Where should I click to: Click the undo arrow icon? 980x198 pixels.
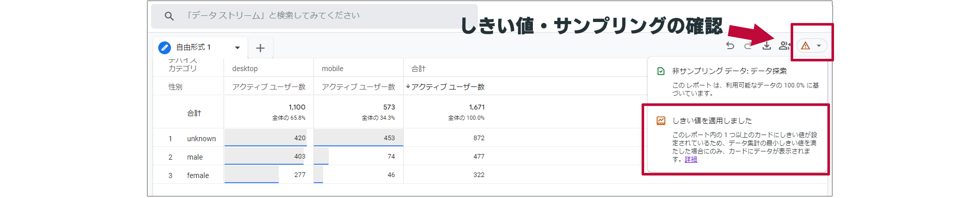click(730, 46)
